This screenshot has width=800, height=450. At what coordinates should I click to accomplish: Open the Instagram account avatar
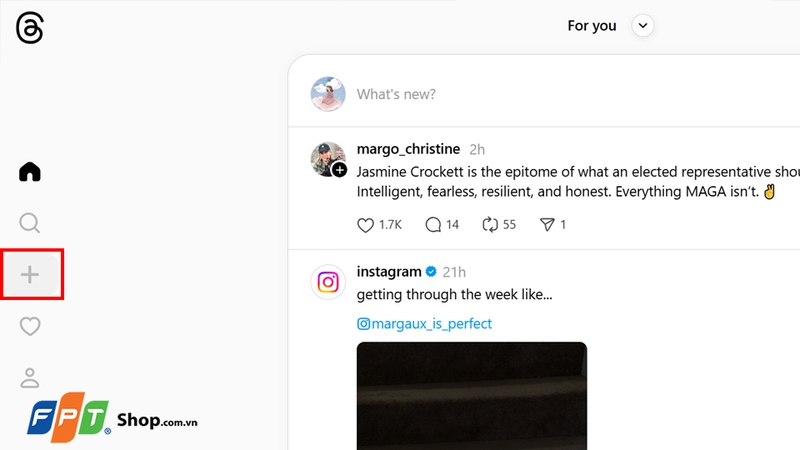(328, 282)
